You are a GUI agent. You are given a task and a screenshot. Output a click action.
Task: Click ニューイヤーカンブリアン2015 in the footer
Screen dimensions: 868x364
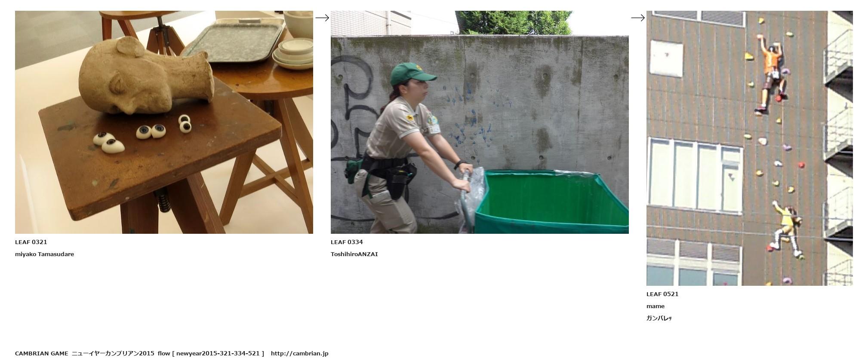(113, 353)
